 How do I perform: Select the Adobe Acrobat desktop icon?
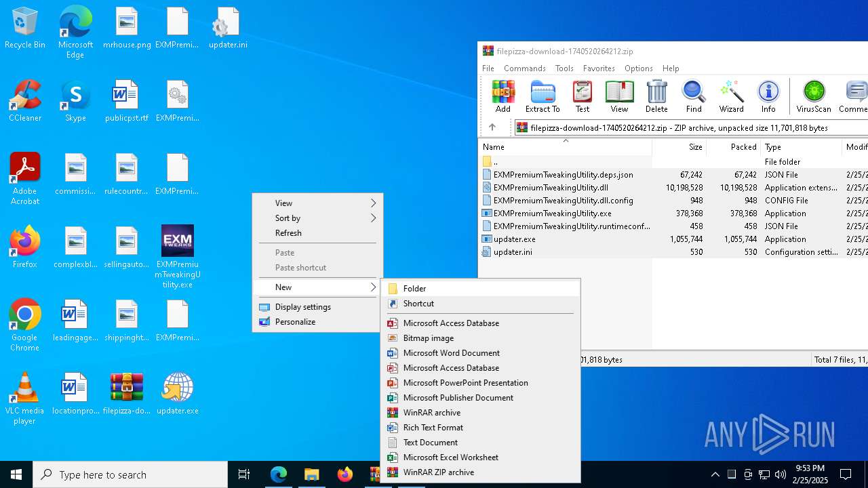(x=25, y=179)
